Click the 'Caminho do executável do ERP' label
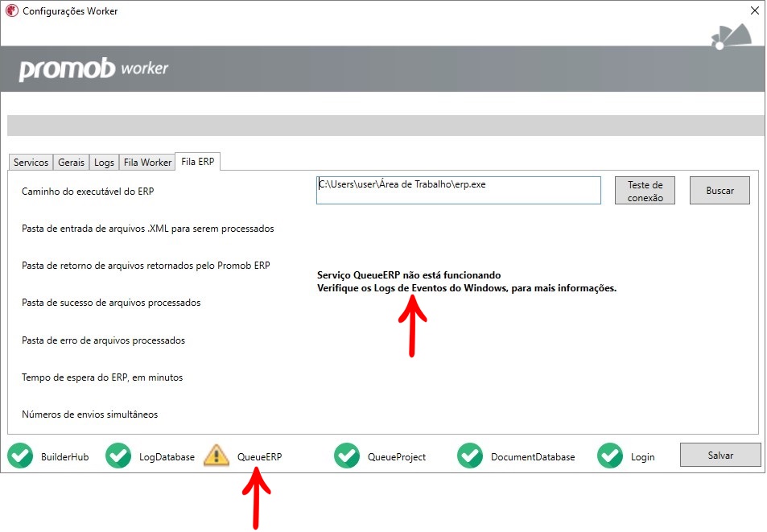This screenshot has height=532, width=767. point(88,192)
